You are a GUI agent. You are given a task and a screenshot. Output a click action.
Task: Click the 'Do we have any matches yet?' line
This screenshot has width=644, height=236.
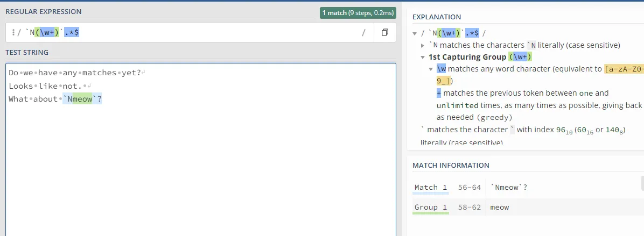click(x=75, y=73)
